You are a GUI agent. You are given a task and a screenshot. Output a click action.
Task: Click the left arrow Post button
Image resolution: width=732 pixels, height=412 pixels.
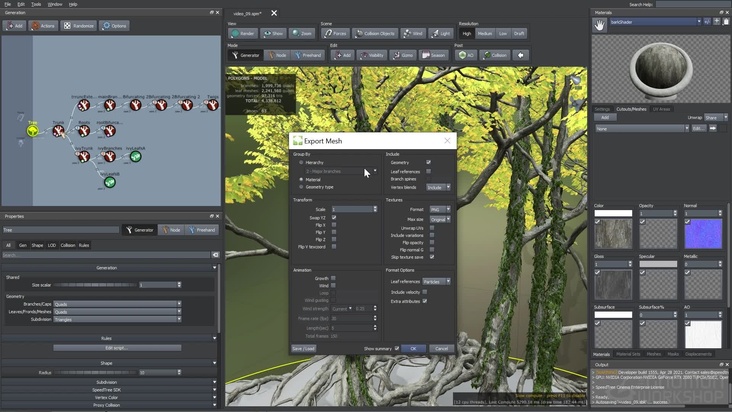521,55
